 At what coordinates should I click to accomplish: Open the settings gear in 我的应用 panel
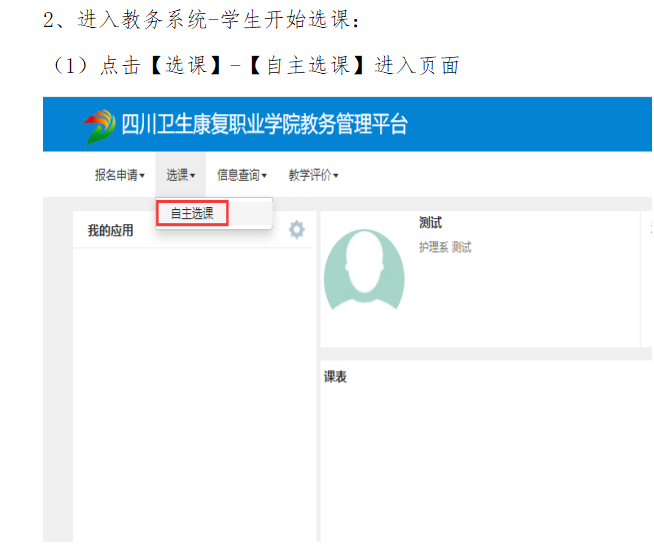pos(296,230)
